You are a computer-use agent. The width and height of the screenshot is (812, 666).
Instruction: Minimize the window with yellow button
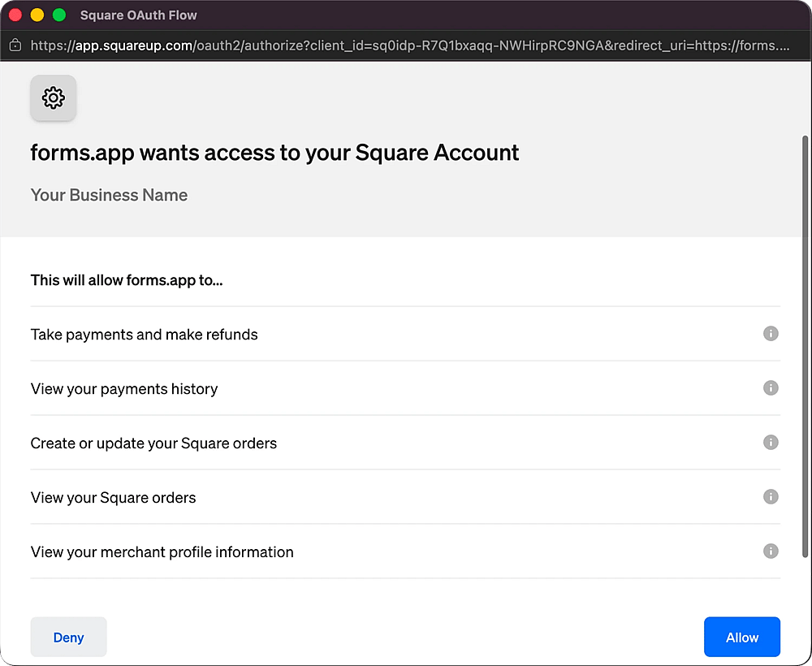(37, 15)
